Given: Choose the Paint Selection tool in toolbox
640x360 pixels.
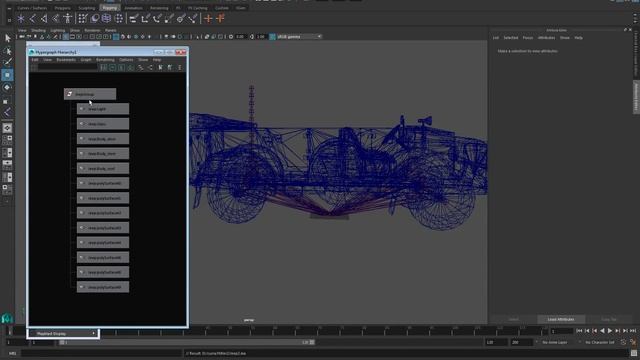Looking at the screenshot, I should tap(7, 62).
